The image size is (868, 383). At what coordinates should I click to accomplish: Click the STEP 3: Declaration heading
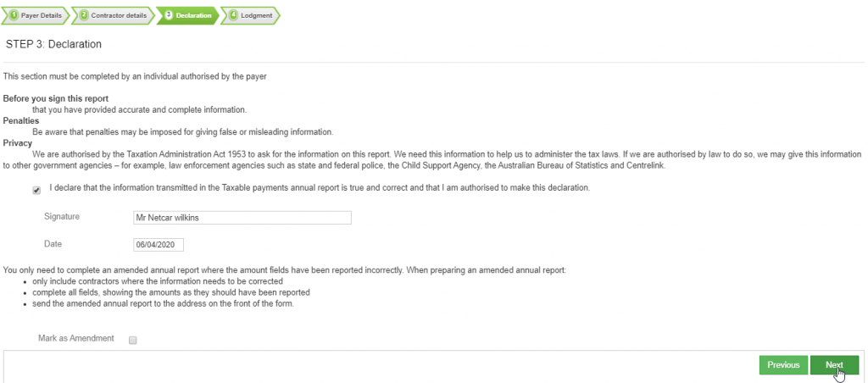coord(53,42)
